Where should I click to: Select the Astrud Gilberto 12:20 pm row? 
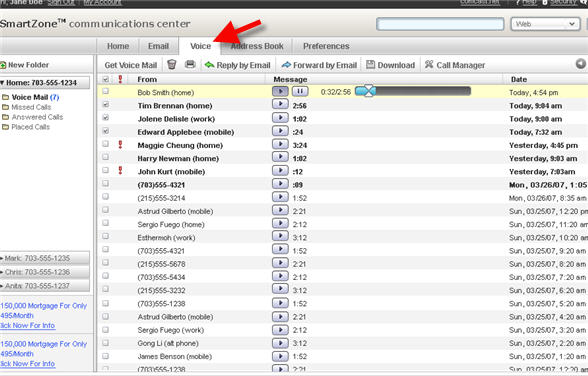pyautogui.click(x=342, y=211)
